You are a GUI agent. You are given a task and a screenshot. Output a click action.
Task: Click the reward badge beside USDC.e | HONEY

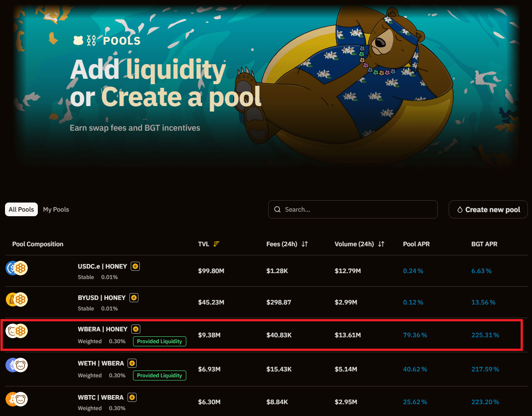(x=135, y=266)
